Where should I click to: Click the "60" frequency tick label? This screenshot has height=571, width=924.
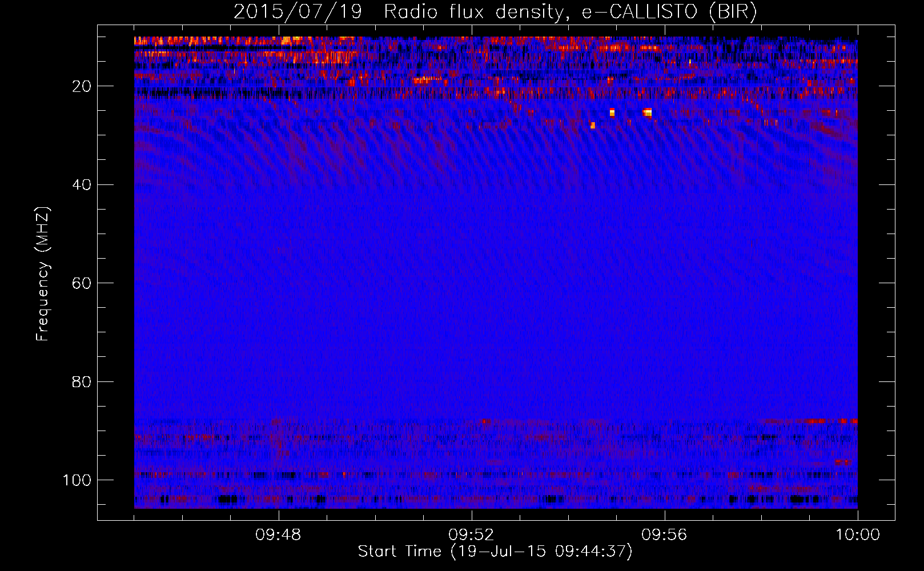tap(82, 284)
